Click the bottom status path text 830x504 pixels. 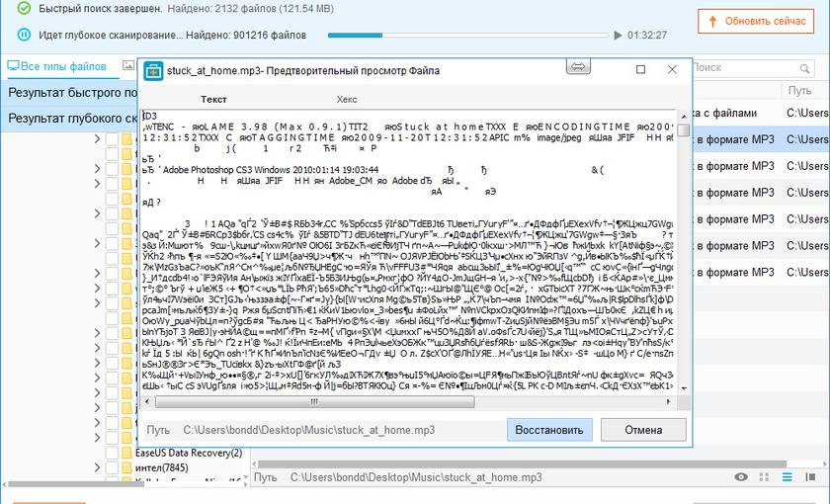click(x=416, y=477)
